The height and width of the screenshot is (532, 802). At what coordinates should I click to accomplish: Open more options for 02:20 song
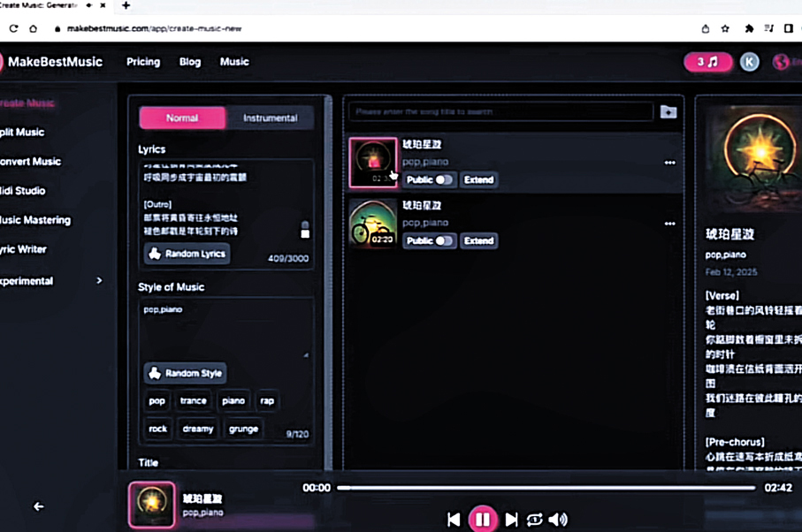(x=670, y=224)
